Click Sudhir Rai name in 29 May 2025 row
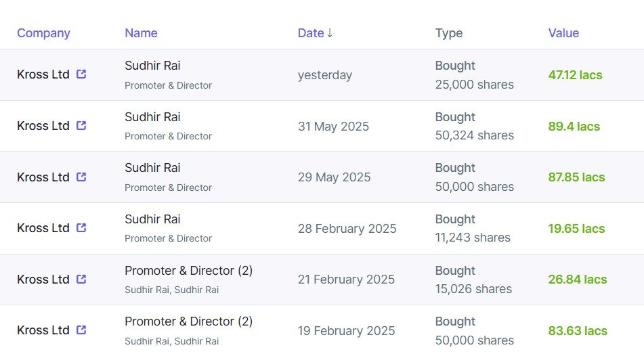This screenshot has height=356, width=644. 152,168
